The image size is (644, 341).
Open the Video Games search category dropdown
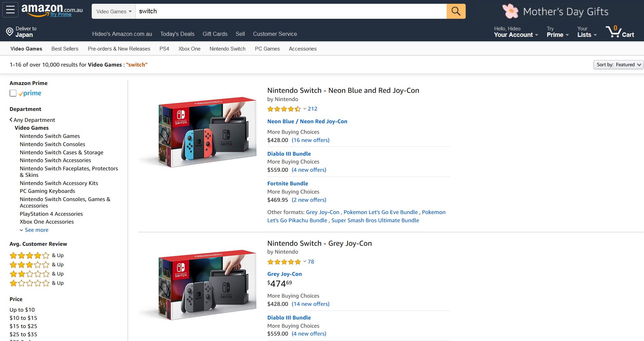pyautogui.click(x=114, y=11)
